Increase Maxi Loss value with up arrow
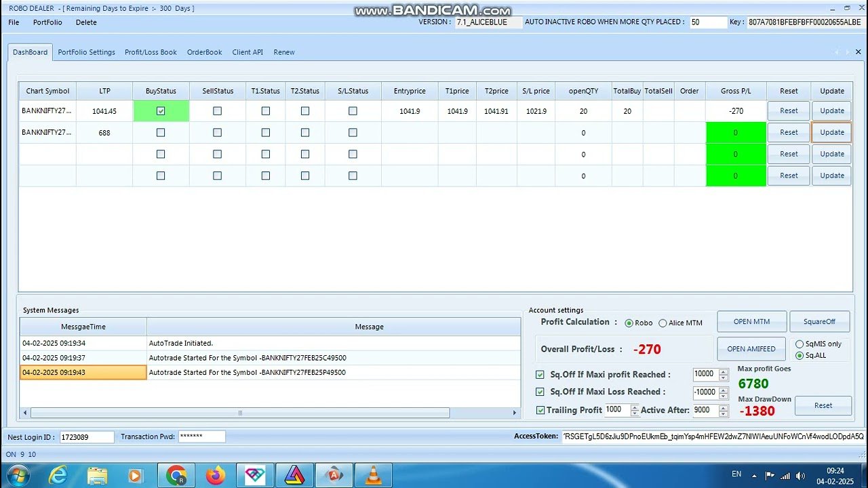Viewport: 868px width, 488px height. (x=723, y=390)
